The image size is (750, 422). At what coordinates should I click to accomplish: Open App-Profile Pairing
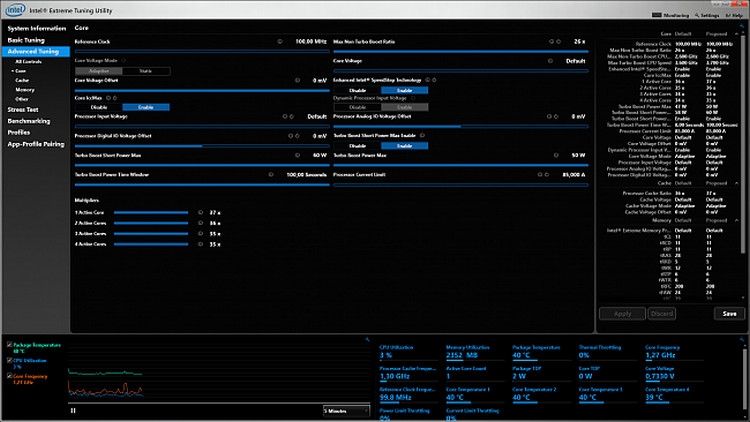36,144
